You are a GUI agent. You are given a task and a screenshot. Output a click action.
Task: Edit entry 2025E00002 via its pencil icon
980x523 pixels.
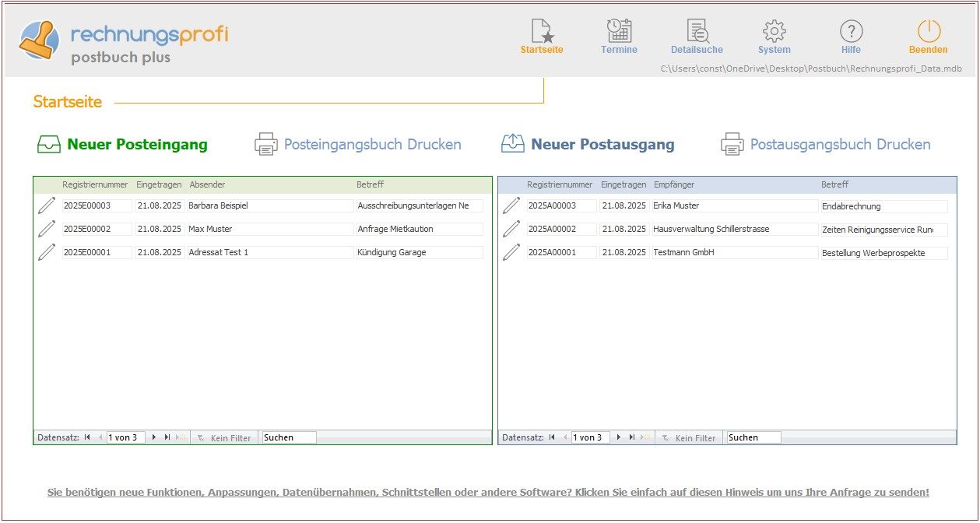(47, 229)
